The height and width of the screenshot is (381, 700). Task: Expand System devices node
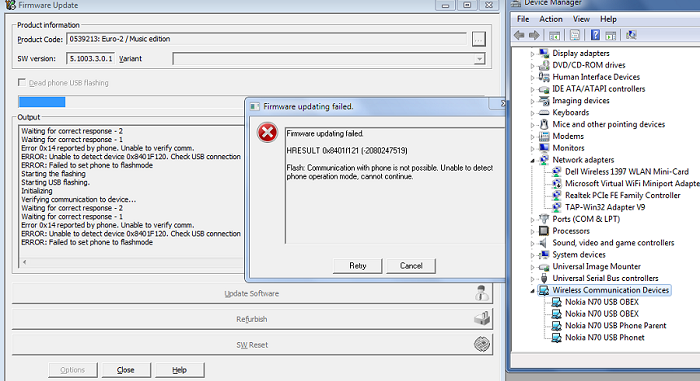[532, 255]
